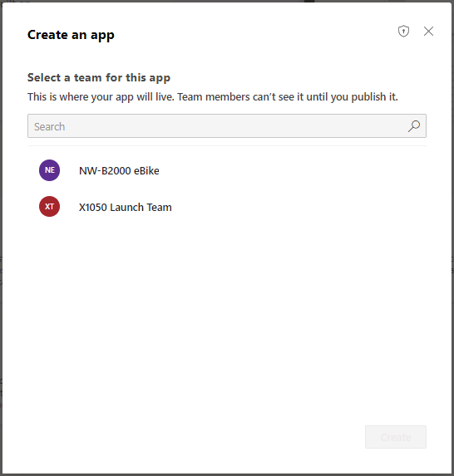Click the magnifier search icon
The image size is (454, 476).
414,126
